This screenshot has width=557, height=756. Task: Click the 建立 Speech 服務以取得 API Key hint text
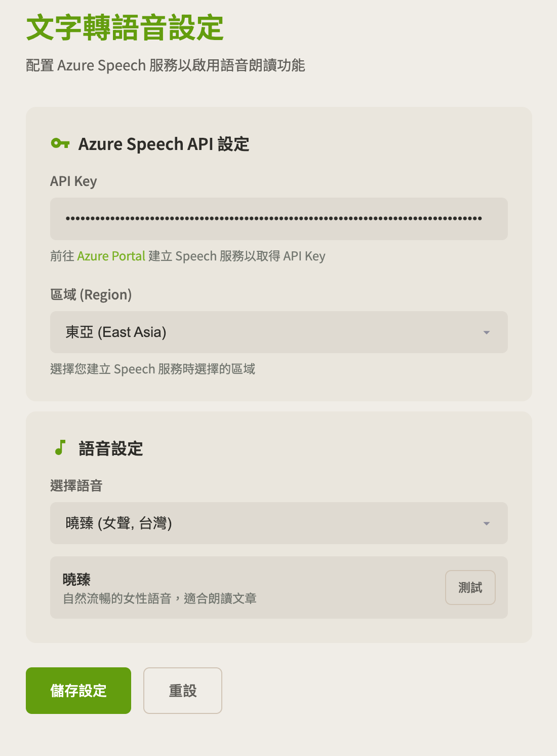[236, 256]
